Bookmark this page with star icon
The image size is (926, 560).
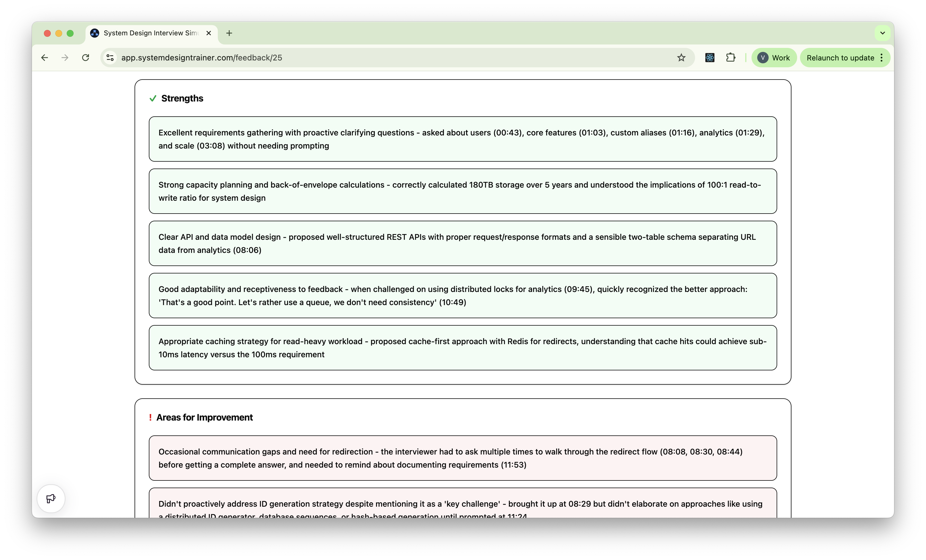click(x=681, y=58)
